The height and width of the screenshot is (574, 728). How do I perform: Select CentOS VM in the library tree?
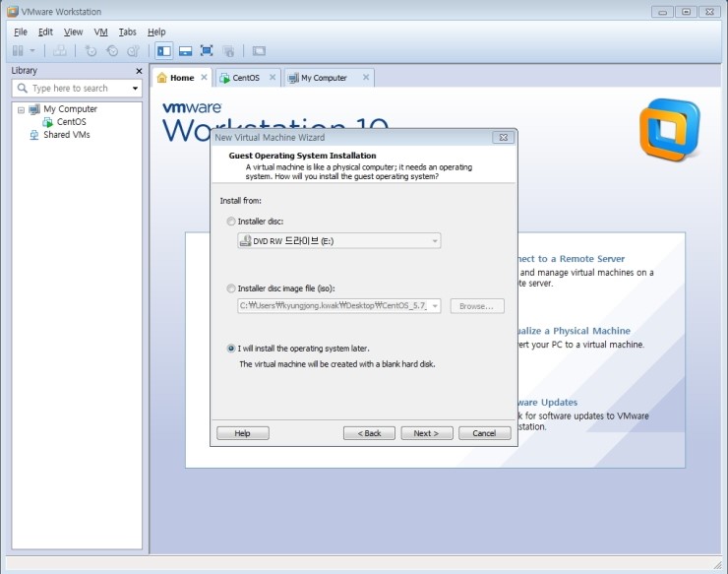point(71,122)
